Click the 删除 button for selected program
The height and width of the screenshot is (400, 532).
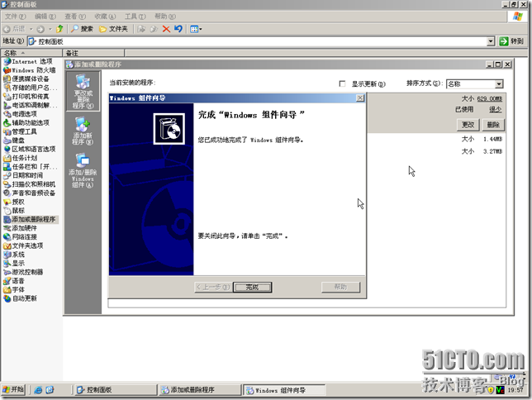(x=493, y=125)
